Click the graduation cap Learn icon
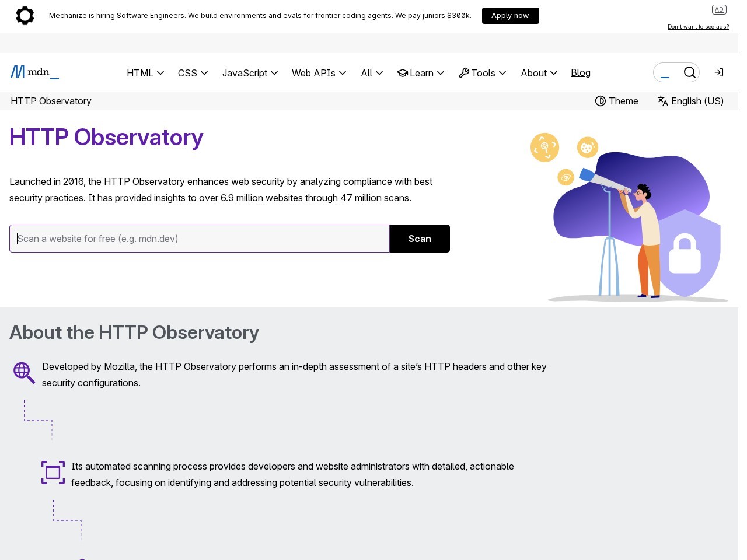The image size is (747, 560). pos(403,73)
